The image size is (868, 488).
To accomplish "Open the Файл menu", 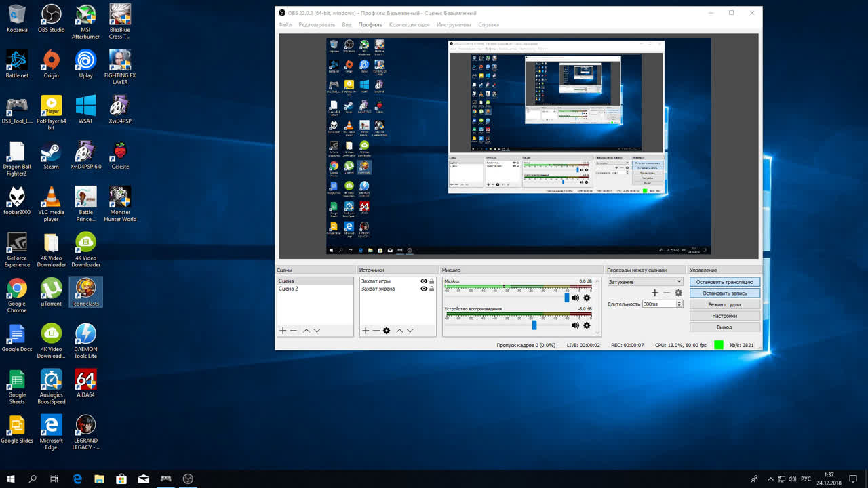I will coord(285,25).
